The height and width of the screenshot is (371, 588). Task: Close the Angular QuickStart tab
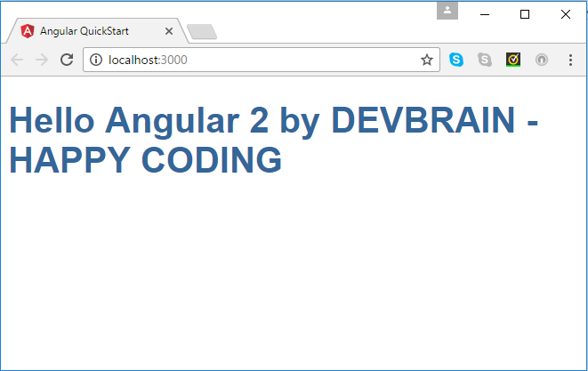coord(169,31)
